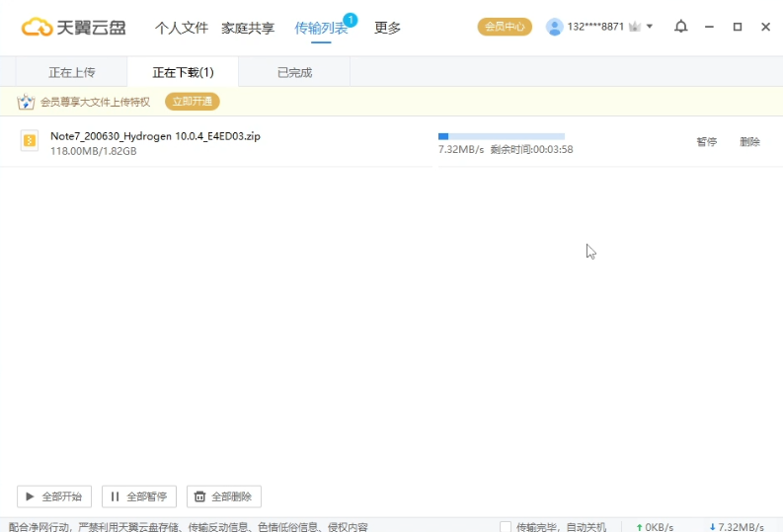Open the 家庭共享 section
This screenshot has height=532, width=783.
click(248, 28)
